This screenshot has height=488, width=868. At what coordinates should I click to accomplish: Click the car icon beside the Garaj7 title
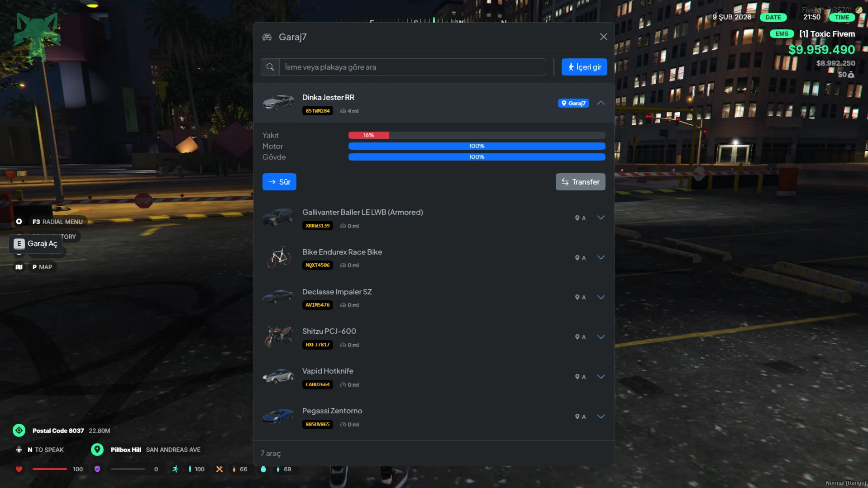[267, 37]
